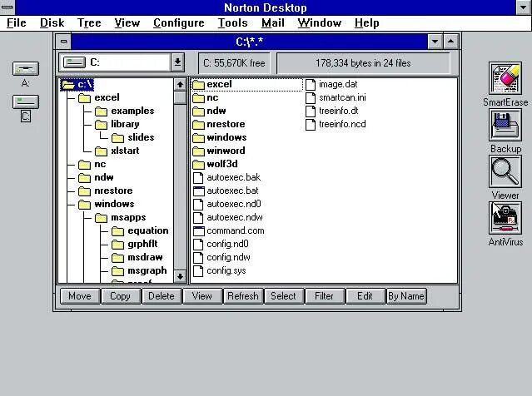The height and width of the screenshot is (396, 532).
Task: Click the View button in button bar
Action: [202, 296]
